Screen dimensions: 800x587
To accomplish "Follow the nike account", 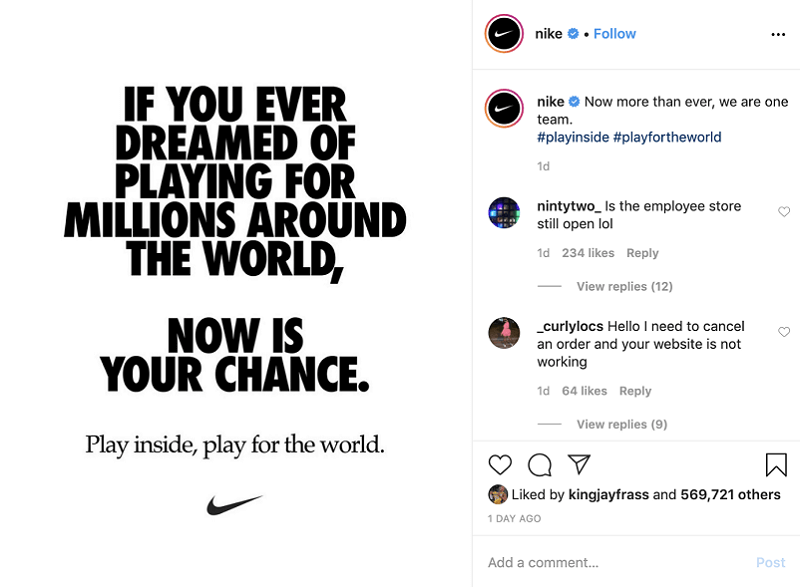I will (615, 34).
